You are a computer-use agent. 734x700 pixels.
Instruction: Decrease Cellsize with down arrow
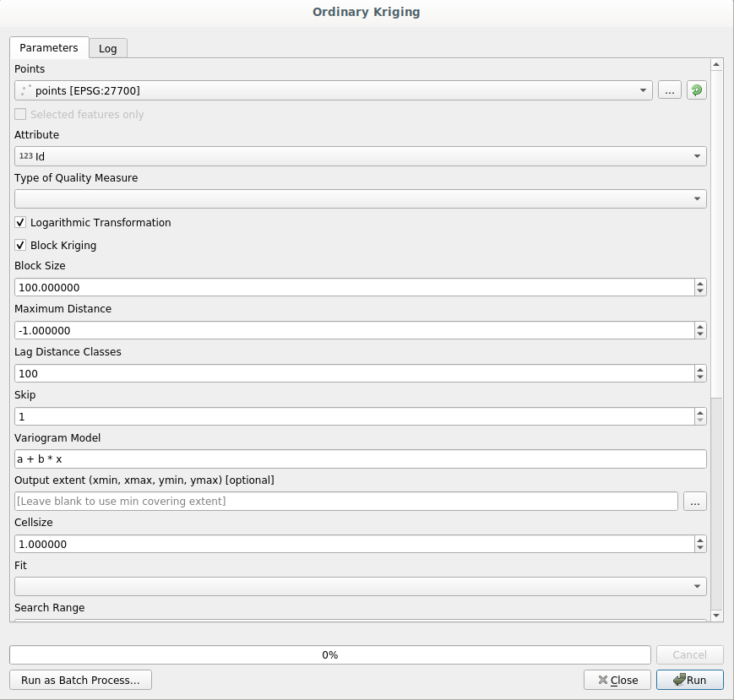(x=699, y=548)
